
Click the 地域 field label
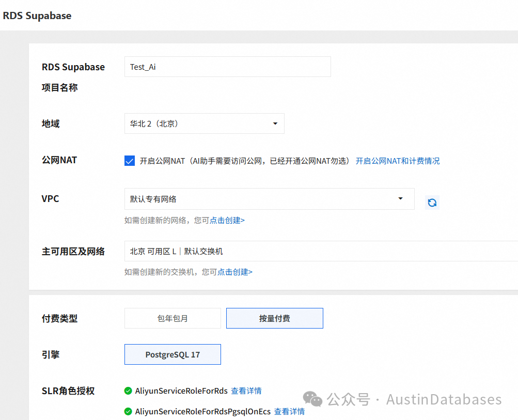click(x=51, y=123)
